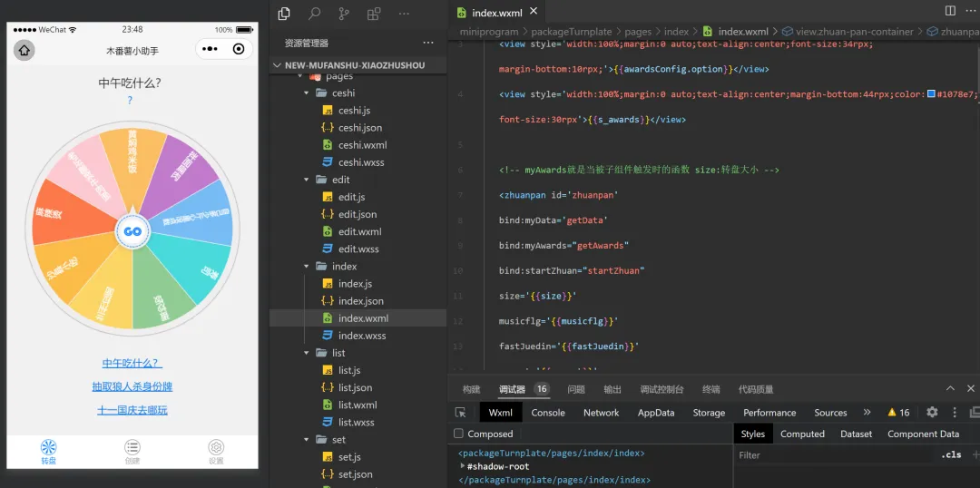Switch to the Dataset tab
Screen dimensions: 980x488
(856, 434)
